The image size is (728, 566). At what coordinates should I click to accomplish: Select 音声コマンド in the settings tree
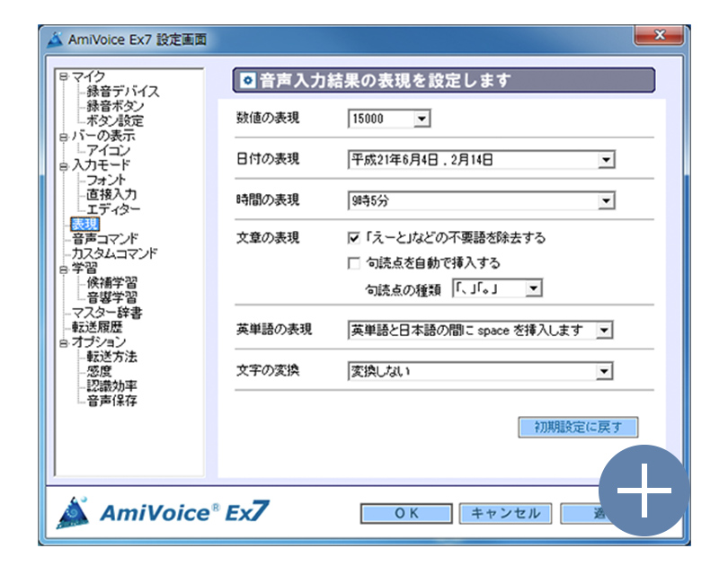tap(105, 239)
